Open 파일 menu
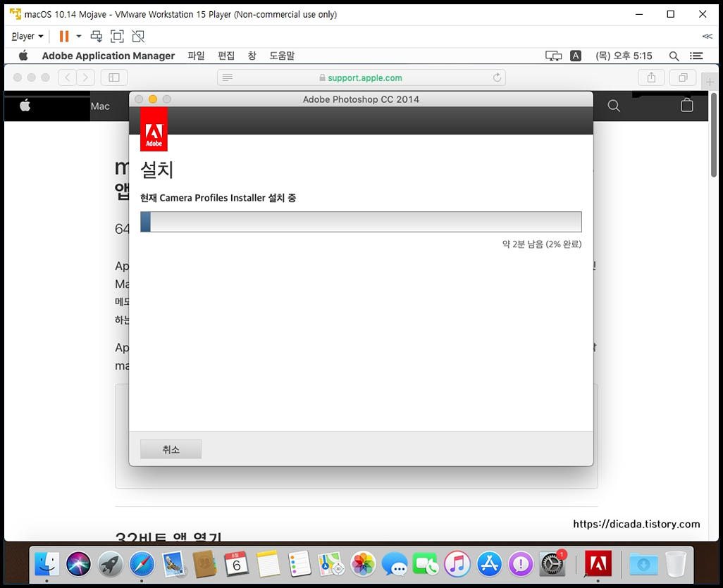 click(196, 56)
